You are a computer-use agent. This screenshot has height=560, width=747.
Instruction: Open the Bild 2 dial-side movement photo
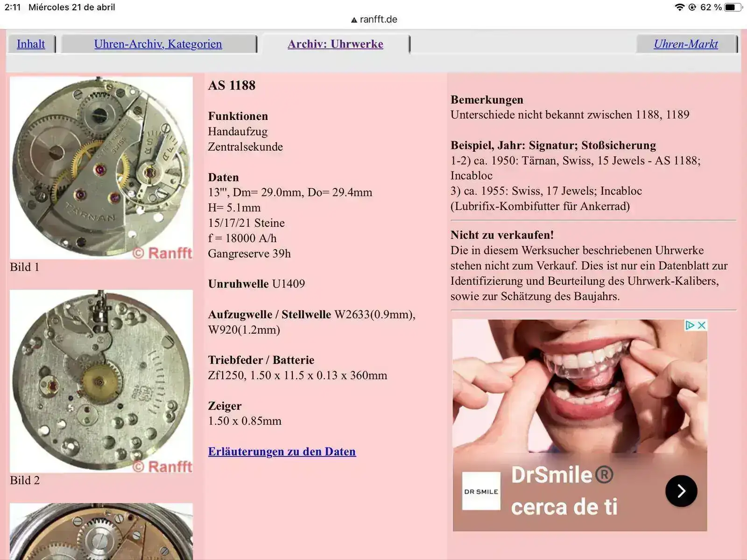pos(101,381)
